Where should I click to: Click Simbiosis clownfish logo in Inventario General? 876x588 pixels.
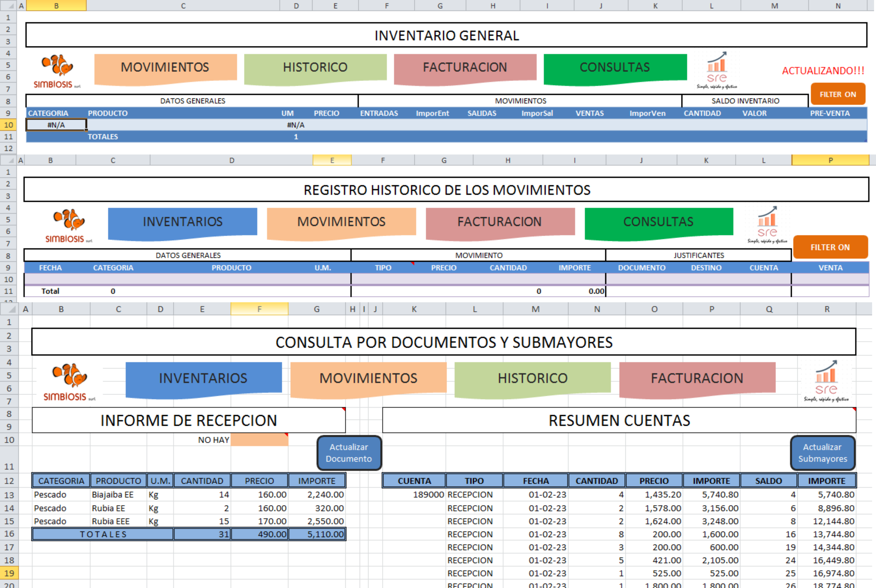pyautogui.click(x=57, y=70)
